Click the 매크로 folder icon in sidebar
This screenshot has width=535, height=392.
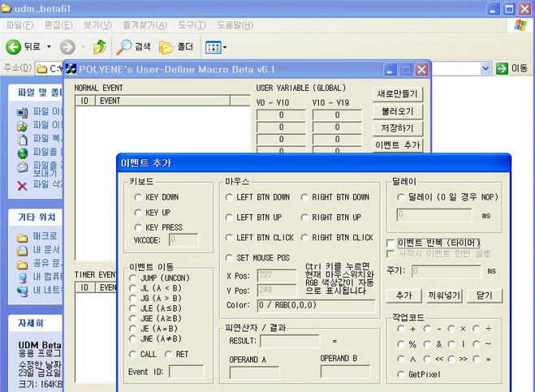click(x=22, y=237)
